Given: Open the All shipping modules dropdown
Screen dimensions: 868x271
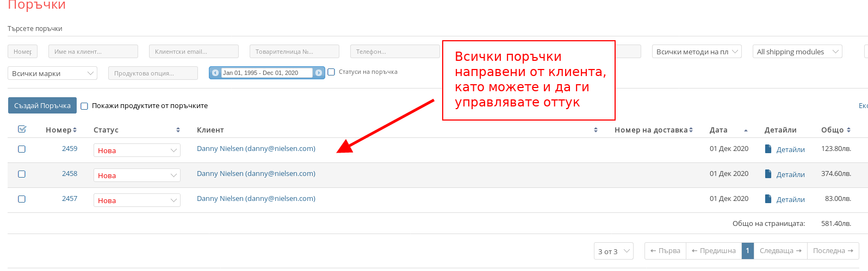Looking at the screenshot, I should (797, 52).
